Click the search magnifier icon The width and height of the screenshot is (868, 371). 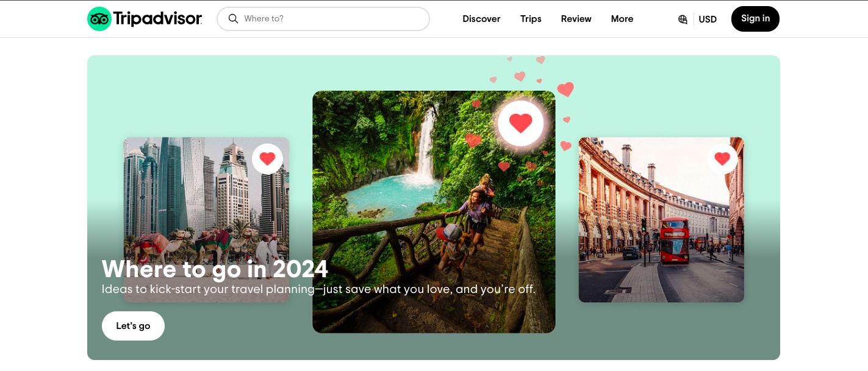[x=233, y=19]
